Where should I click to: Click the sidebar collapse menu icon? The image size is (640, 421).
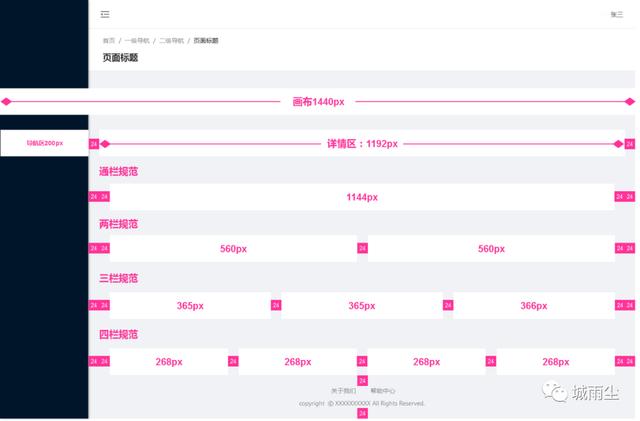click(x=105, y=14)
